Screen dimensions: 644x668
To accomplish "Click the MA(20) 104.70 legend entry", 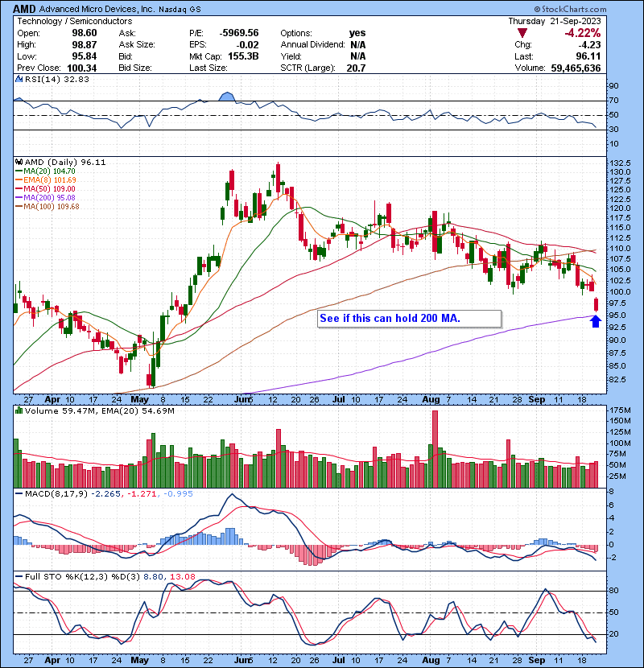I will click(49, 171).
